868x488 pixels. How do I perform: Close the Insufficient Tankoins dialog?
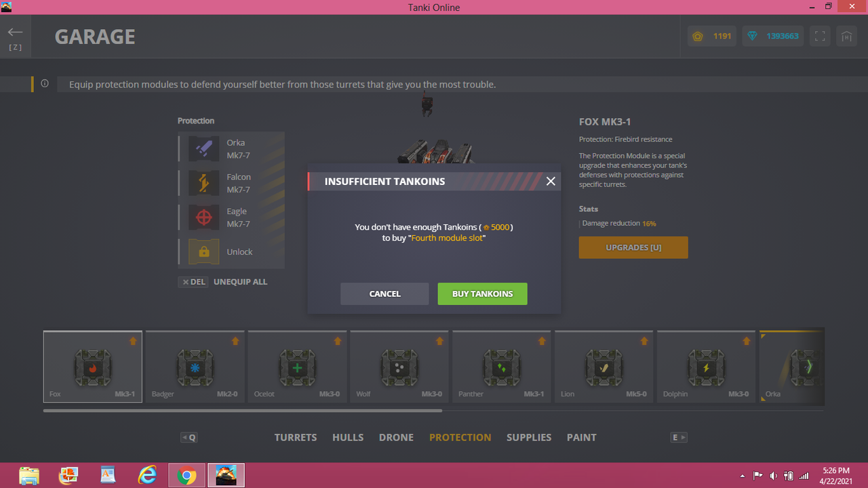point(551,181)
